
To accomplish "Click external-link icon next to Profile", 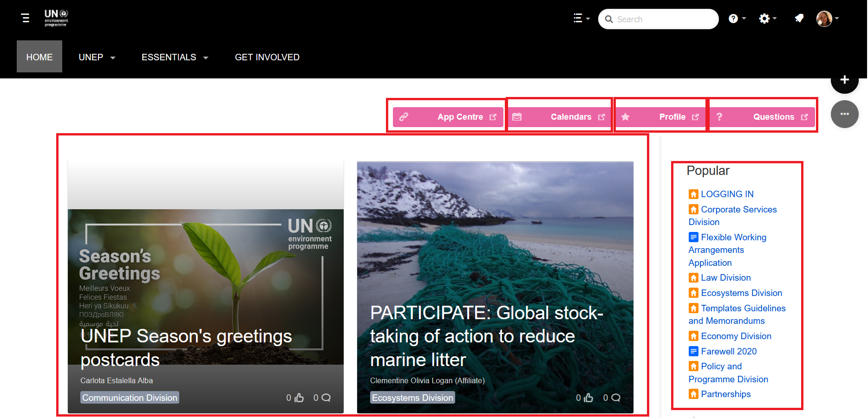I will [x=695, y=117].
